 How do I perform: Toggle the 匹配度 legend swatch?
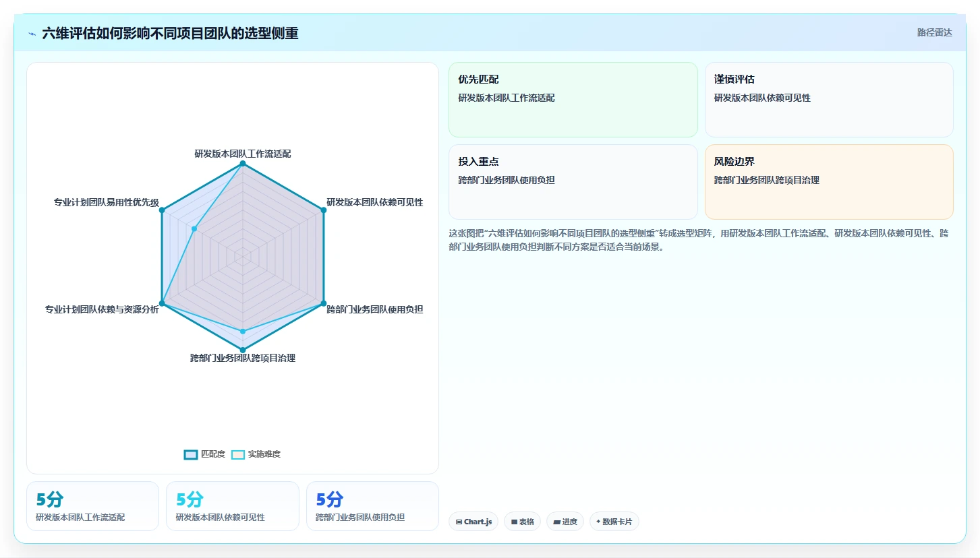pos(191,455)
